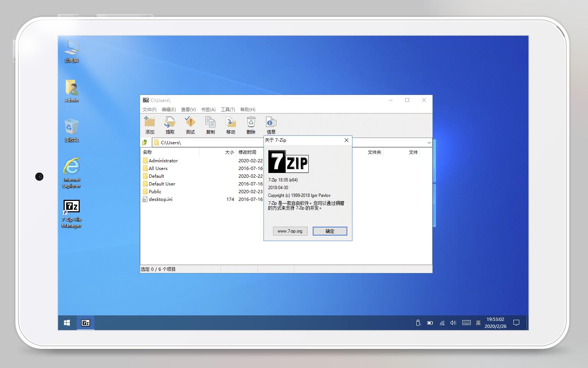Open the 文件(F) menu
The width and height of the screenshot is (588, 368).
pyautogui.click(x=149, y=109)
